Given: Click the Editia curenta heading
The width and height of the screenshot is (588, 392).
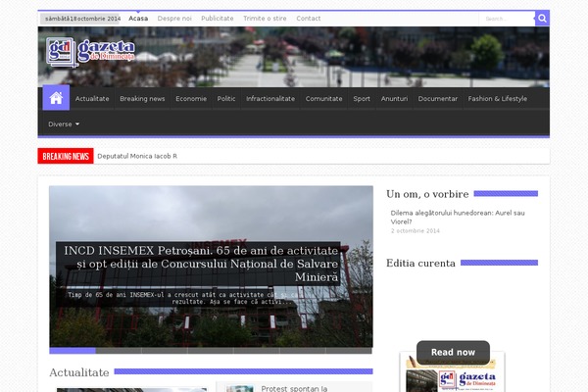Looking at the screenshot, I should [420, 263].
